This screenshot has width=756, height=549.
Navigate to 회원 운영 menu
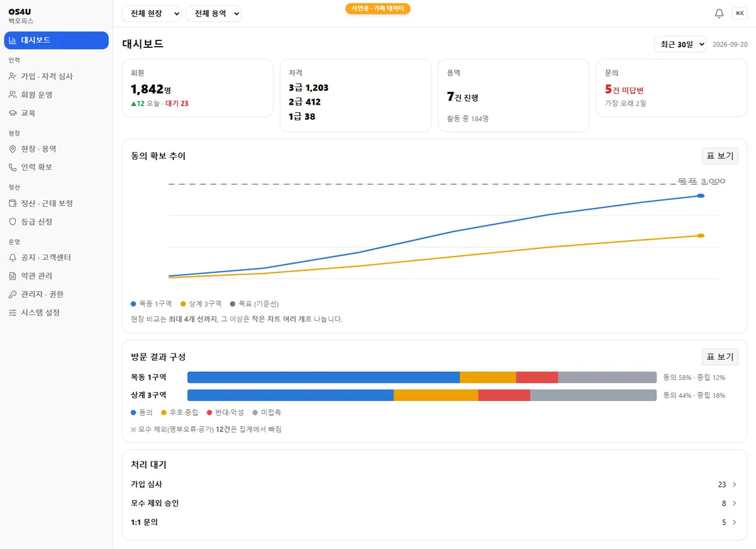click(57, 95)
